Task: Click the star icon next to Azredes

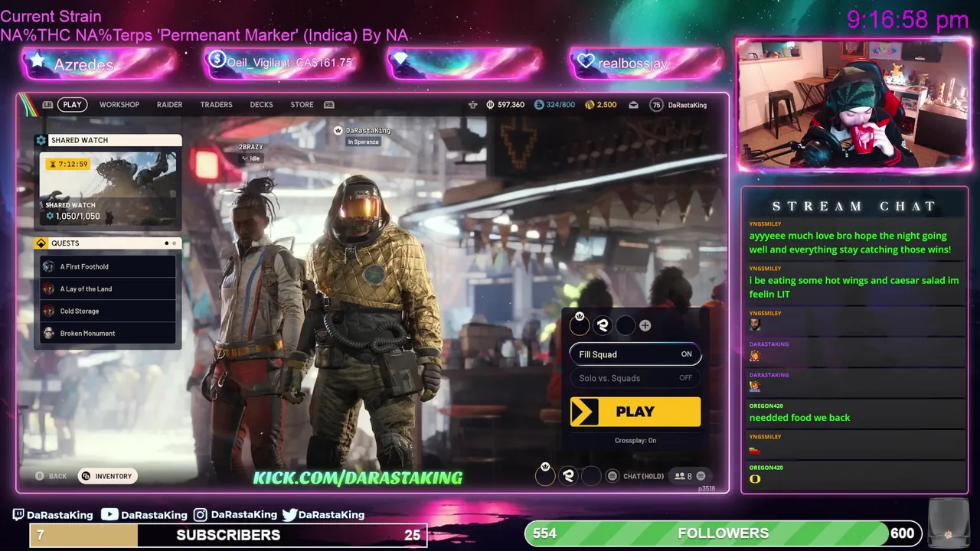Action: 37,61
